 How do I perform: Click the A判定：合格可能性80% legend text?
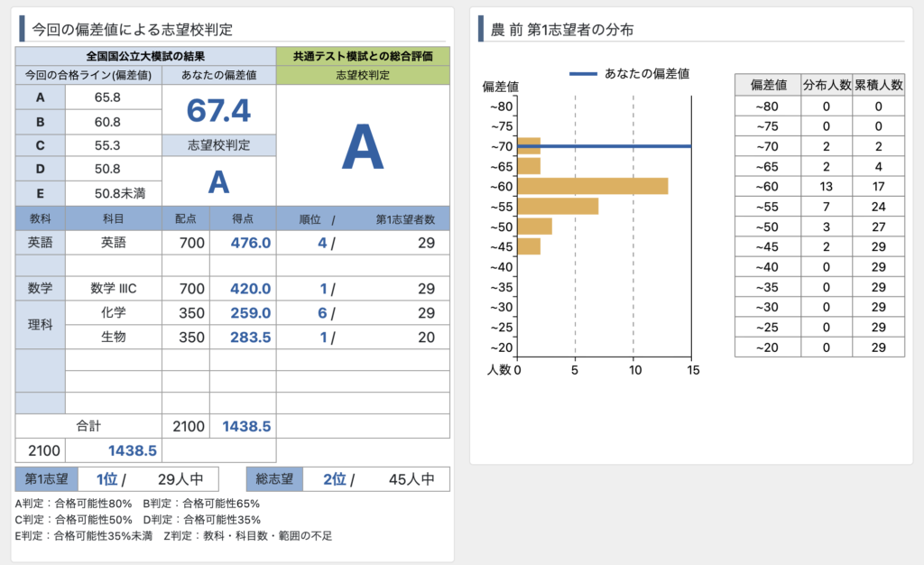[x=73, y=504]
